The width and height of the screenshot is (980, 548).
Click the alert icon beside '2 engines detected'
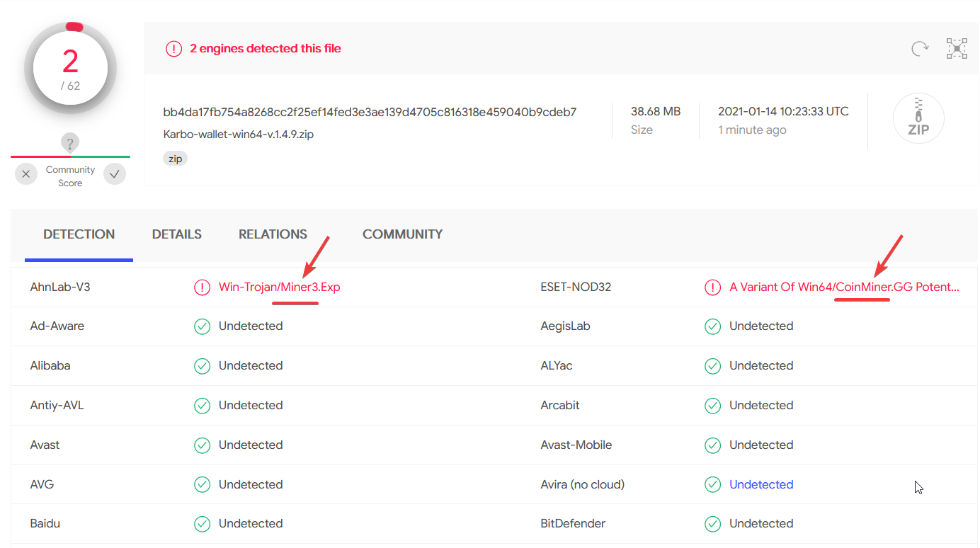173,49
